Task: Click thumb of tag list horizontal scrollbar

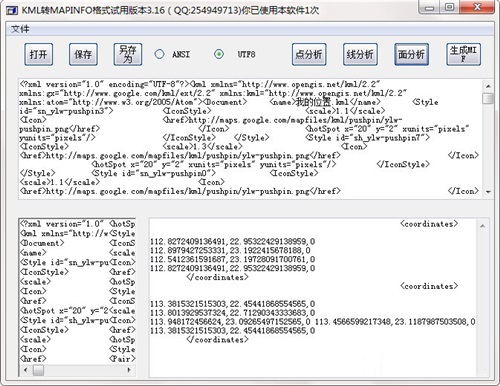Action: pyautogui.click(x=38, y=370)
